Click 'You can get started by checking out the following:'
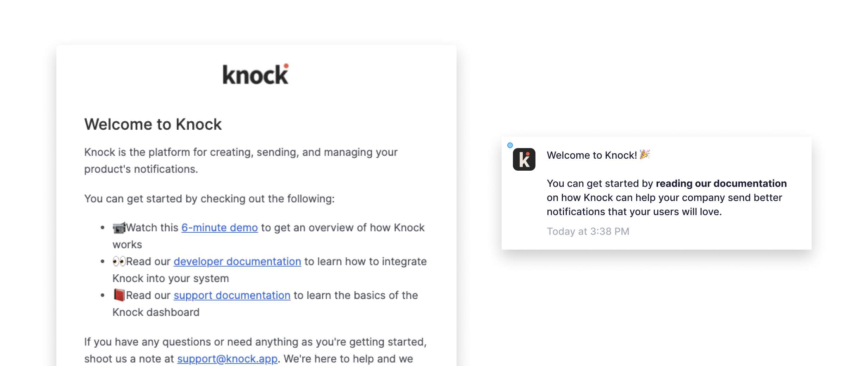Image resolution: width=868 pixels, height=366 pixels. (x=209, y=199)
